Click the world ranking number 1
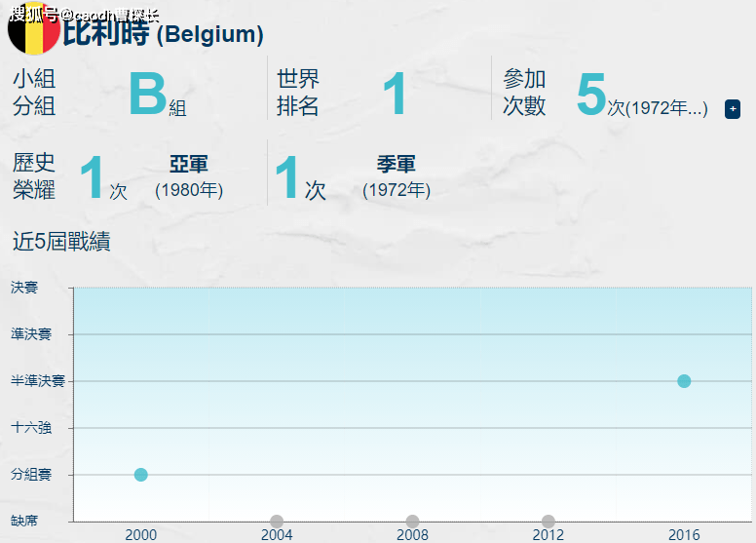Viewport: 756px width, 543px height. tap(395, 94)
